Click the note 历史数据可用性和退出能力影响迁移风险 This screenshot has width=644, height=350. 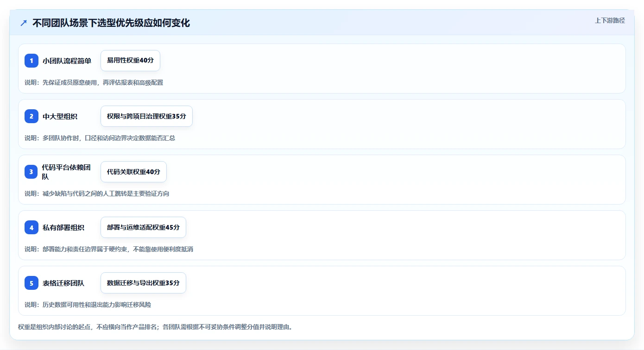tap(97, 305)
